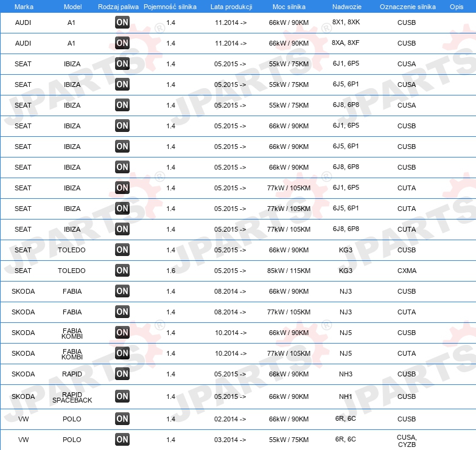Select CUTA in the Fabia NJ3 row
This screenshot has height=450, width=476.
(407, 312)
